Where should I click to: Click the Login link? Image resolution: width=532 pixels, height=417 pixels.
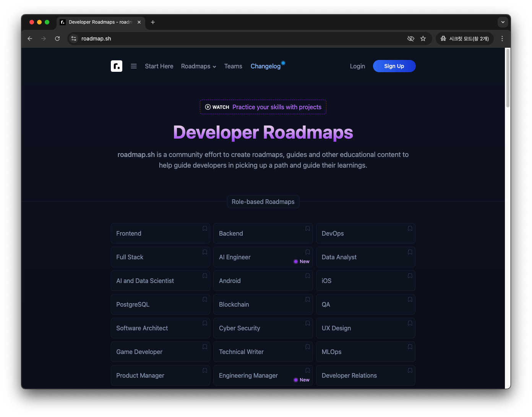click(357, 66)
